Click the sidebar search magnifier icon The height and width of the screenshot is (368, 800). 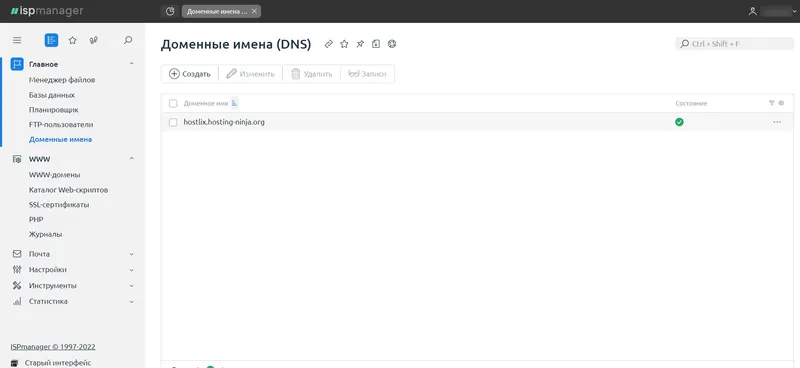(x=128, y=40)
